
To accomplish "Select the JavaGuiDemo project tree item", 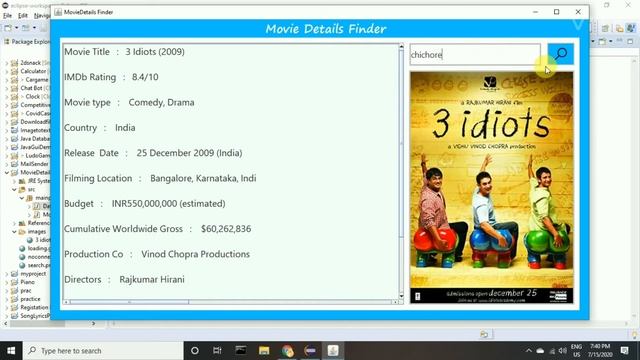I will point(35,147).
